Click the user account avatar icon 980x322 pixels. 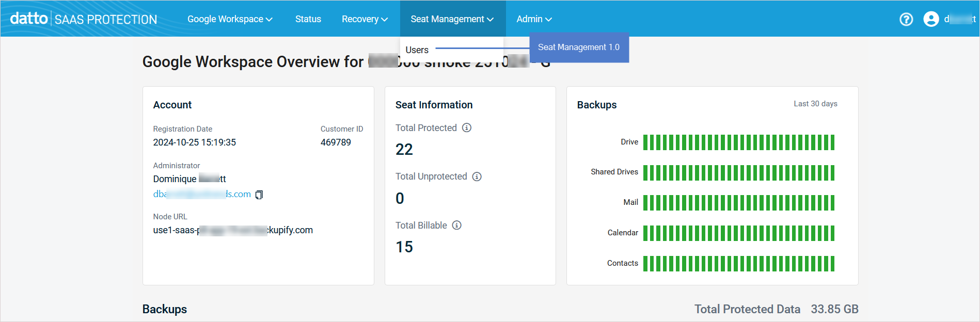coord(931,19)
